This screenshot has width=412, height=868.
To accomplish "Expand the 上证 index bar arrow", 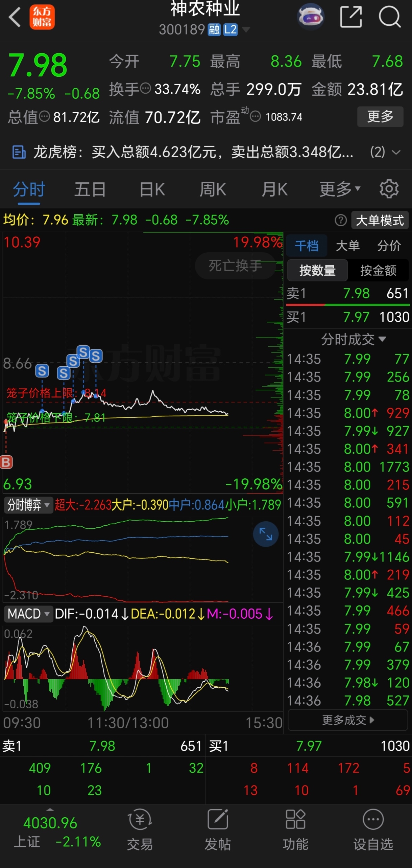I will pyautogui.click(x=50, y=809).
